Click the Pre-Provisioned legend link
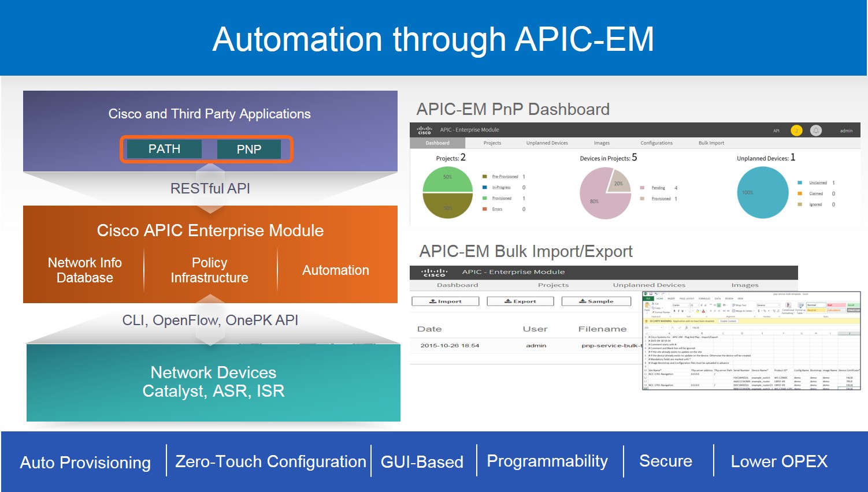868x492 pixels. pyautogui.click(x=505, y=177)
